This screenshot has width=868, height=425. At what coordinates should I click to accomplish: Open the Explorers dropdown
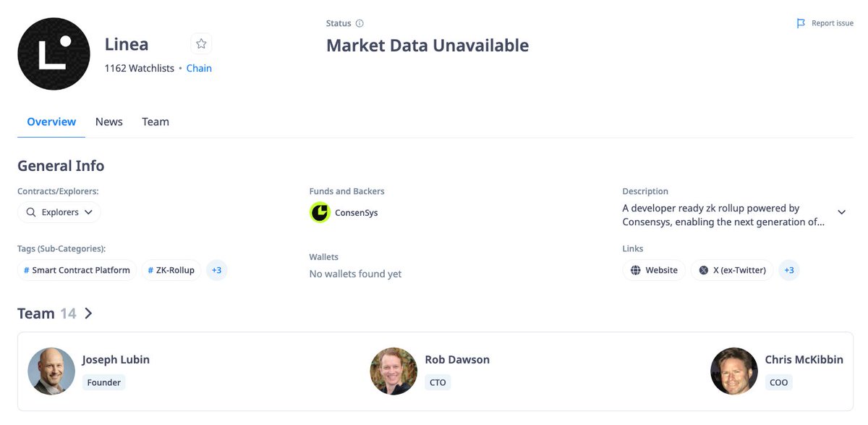click(59, 212)
